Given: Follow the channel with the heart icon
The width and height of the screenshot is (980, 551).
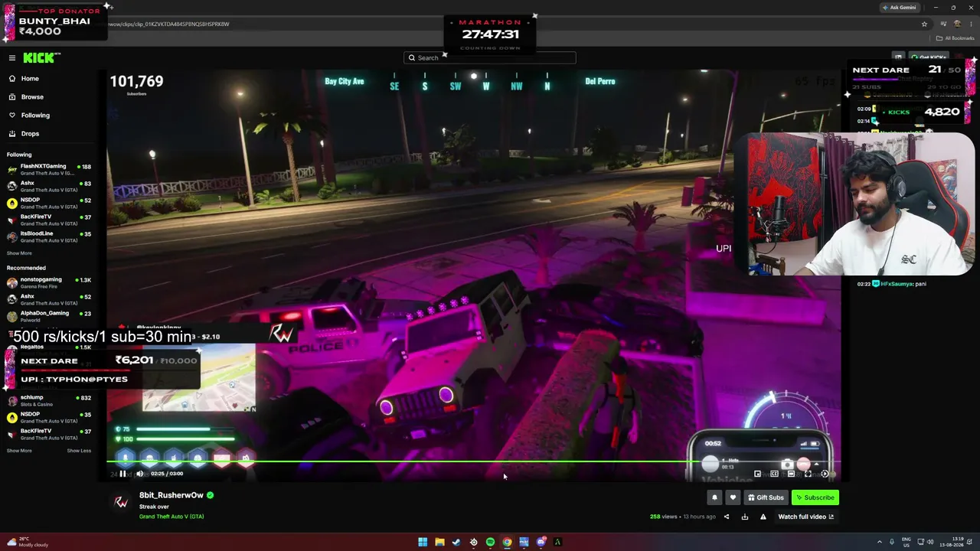Looking at the screenshot, I should tap(733, 497).
